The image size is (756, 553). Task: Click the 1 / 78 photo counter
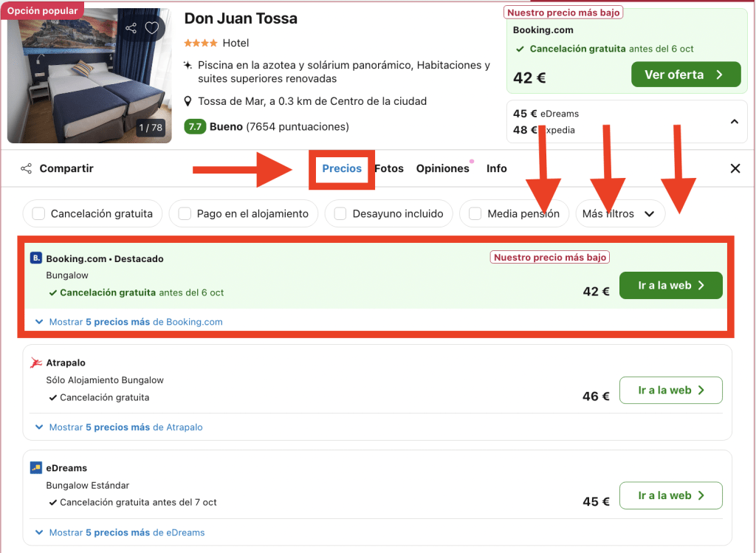[151, 127]
